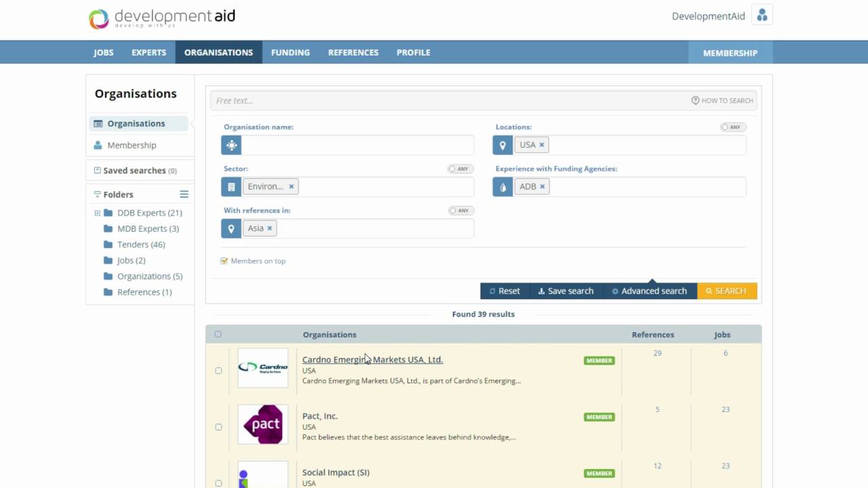
Task: Remove the Environ... sector tag
Action: coord(292,186)
